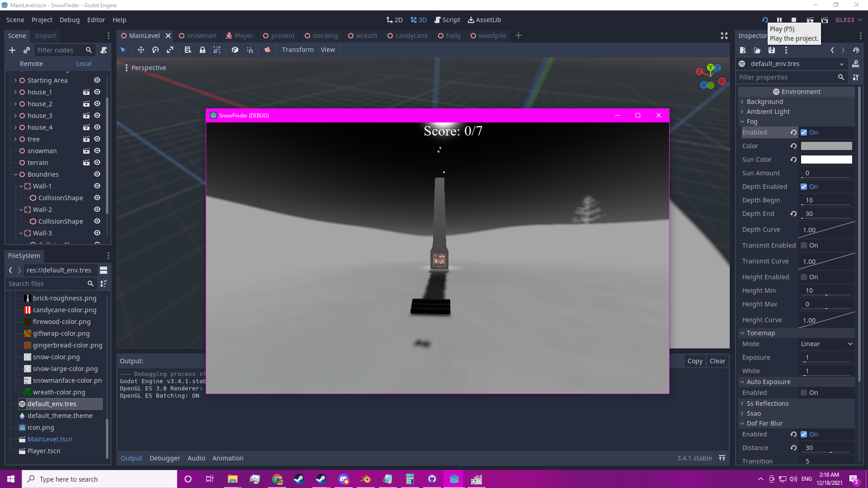Open house_1 scene in editor

86,92
